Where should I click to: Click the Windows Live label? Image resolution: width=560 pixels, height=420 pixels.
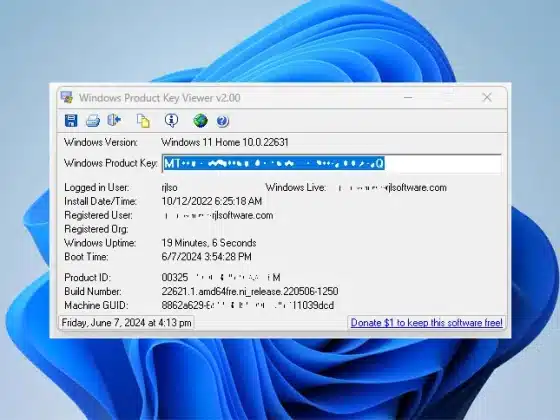click(x=296, y=188)
